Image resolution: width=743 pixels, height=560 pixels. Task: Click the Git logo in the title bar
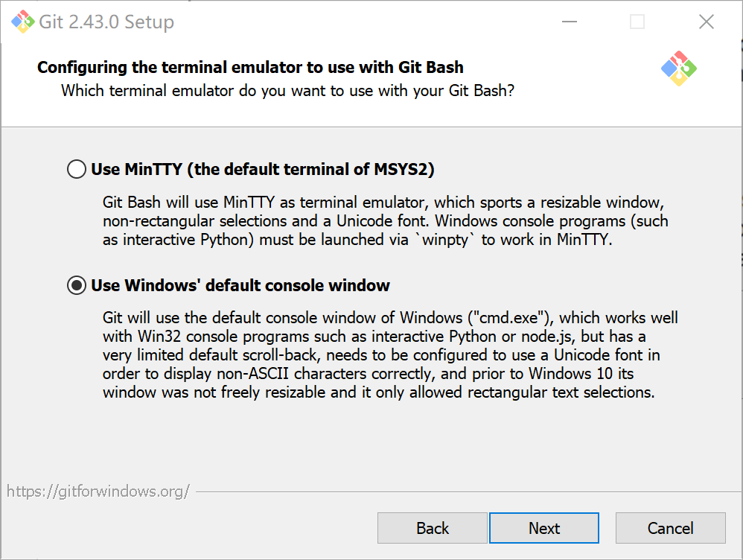[x=23, y=22]
